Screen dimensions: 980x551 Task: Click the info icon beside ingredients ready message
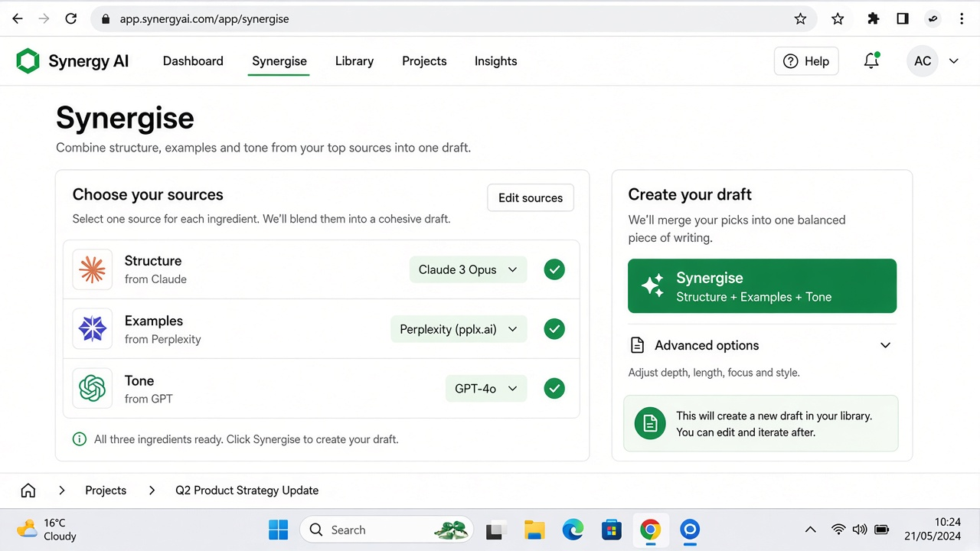tap(79, 439)
